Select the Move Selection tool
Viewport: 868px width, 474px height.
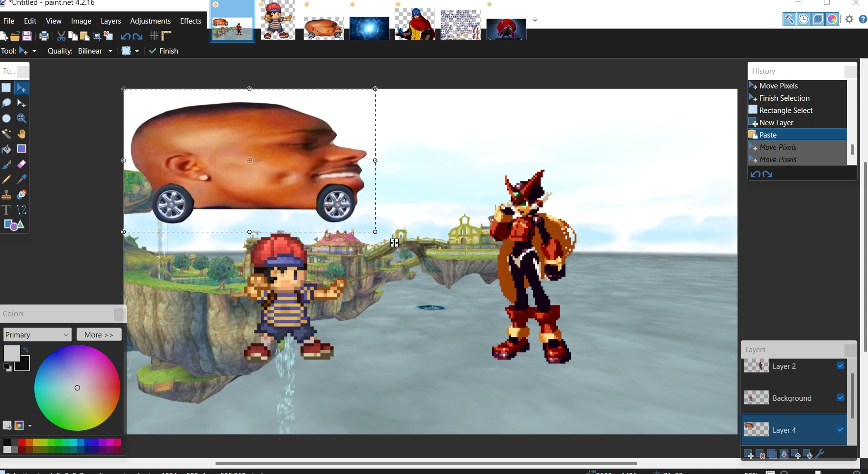(x=22, y=103)
